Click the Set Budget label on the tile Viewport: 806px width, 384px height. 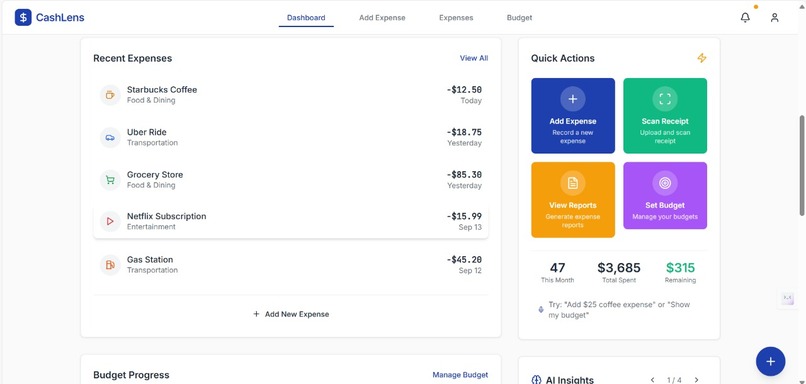click(665, 205)
